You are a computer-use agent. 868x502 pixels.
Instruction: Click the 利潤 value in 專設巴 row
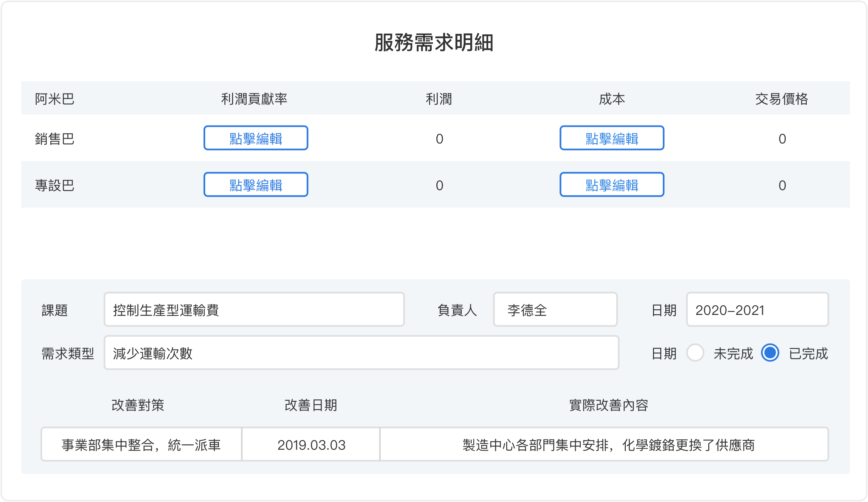(439, 185)
